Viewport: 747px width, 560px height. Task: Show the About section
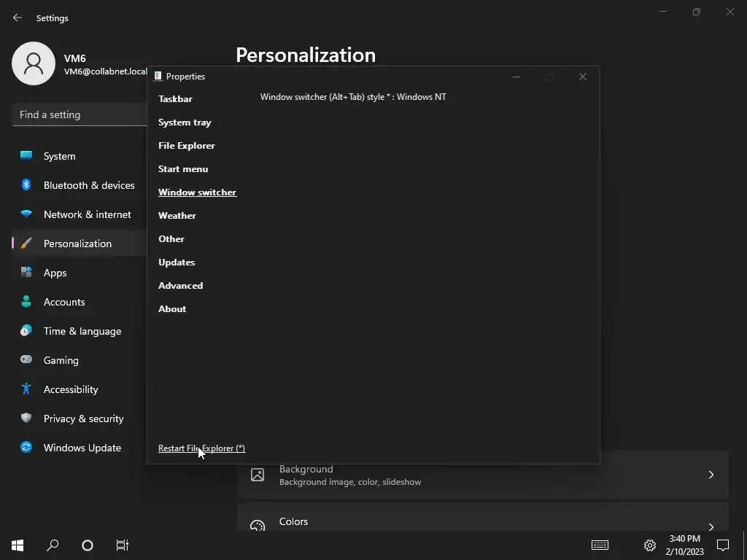click(172, 309)
